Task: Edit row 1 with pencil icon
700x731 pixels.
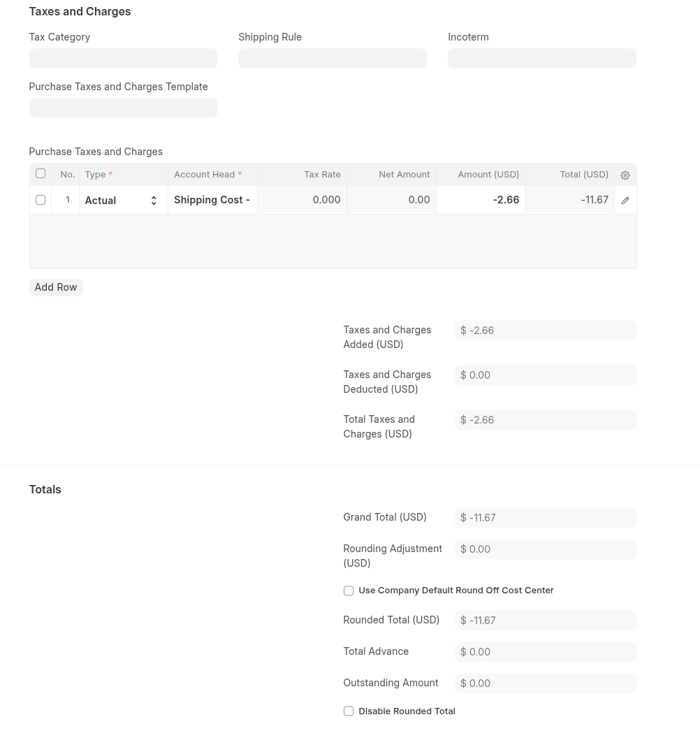Action: 625,201
